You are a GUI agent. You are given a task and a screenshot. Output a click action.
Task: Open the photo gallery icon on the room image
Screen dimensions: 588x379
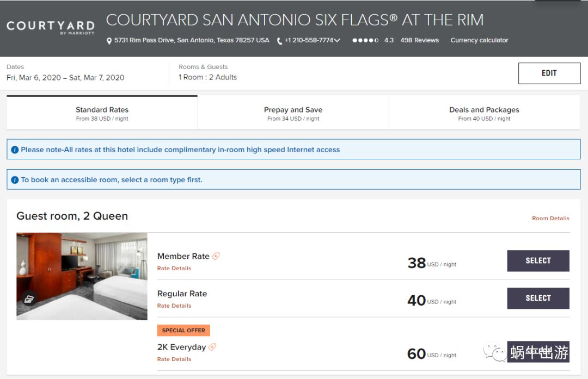click(x=29, y=299)
